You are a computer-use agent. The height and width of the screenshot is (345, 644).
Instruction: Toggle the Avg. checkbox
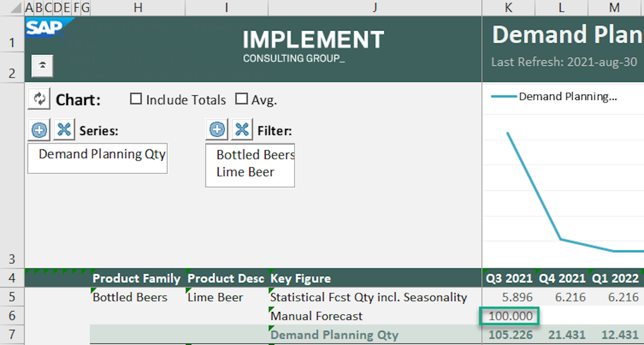point(241,99)
